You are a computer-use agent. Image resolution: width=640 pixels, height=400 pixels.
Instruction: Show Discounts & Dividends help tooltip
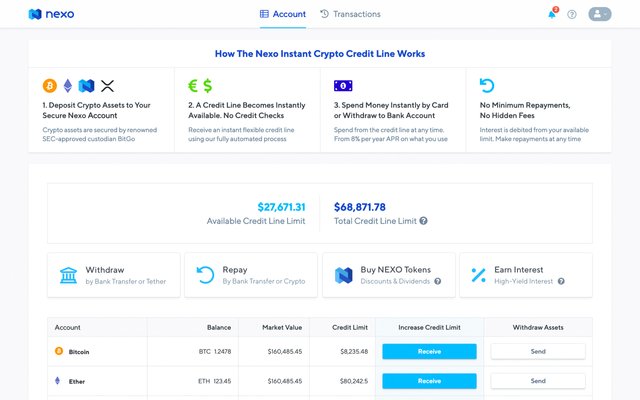438,281
